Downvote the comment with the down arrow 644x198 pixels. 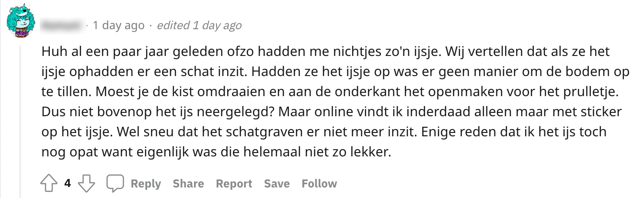tap(86, 184)
